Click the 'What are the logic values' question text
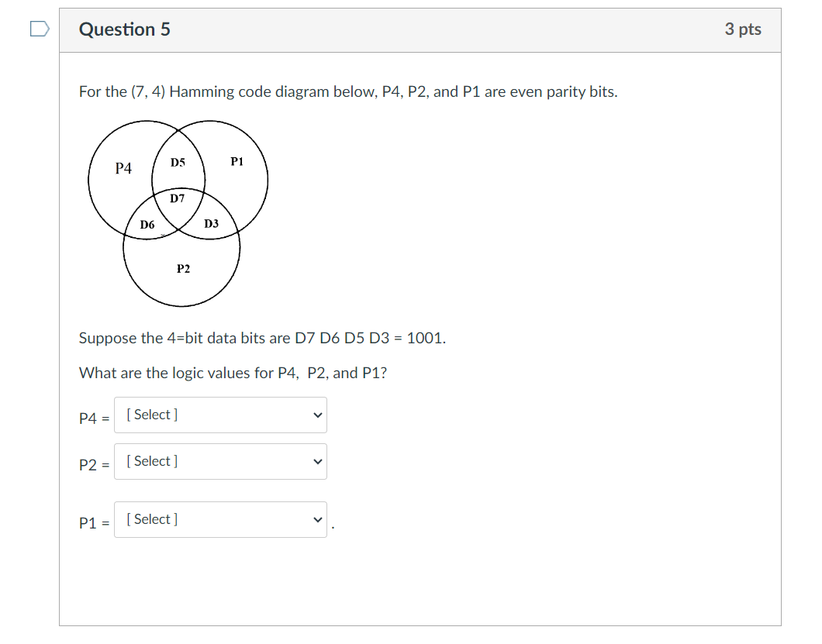 pos(233,373)
